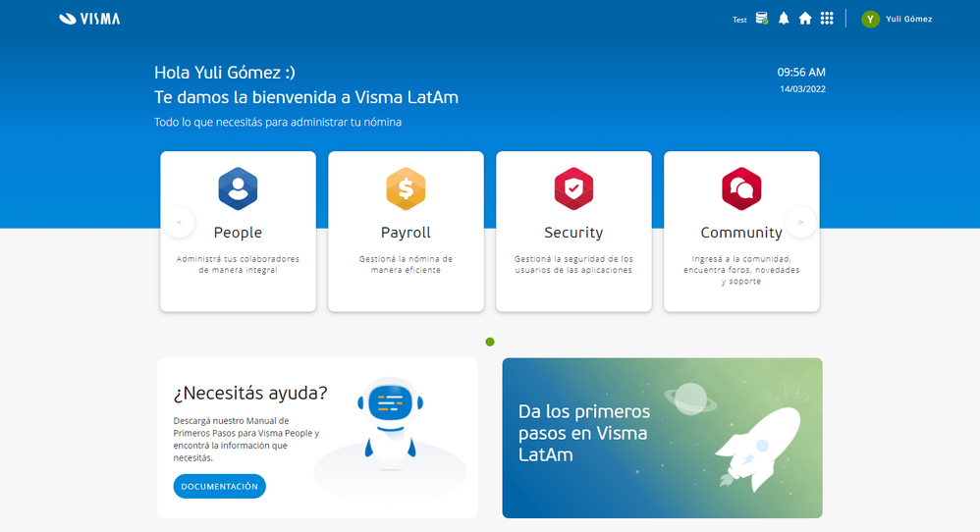Click '¿Necesitás ayuda?' heading
Image resolution: width=980 pixels, height=532 pixels.
pyautogui.click(x=250, y=393)
